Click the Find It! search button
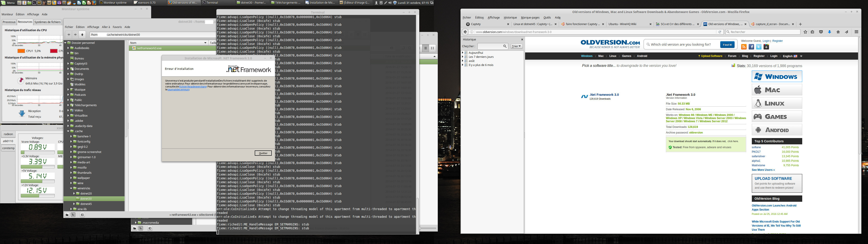 pyautogui.click(x=727, y=45)
